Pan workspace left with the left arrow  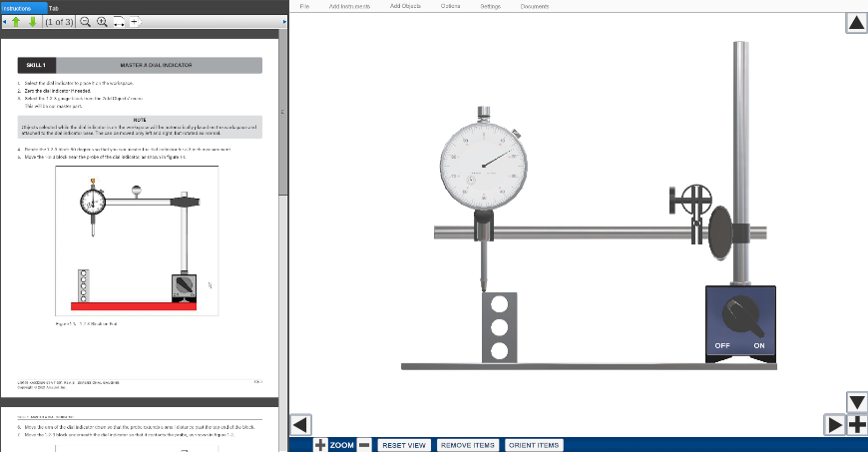[301, 424]
